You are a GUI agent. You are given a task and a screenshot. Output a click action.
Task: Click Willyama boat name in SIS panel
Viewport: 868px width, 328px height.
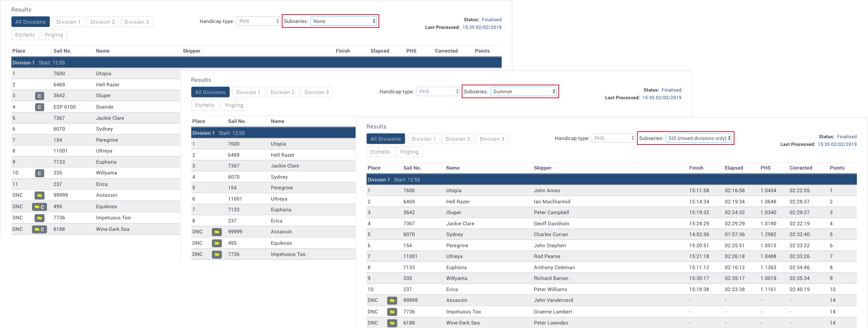pos(457,278)
